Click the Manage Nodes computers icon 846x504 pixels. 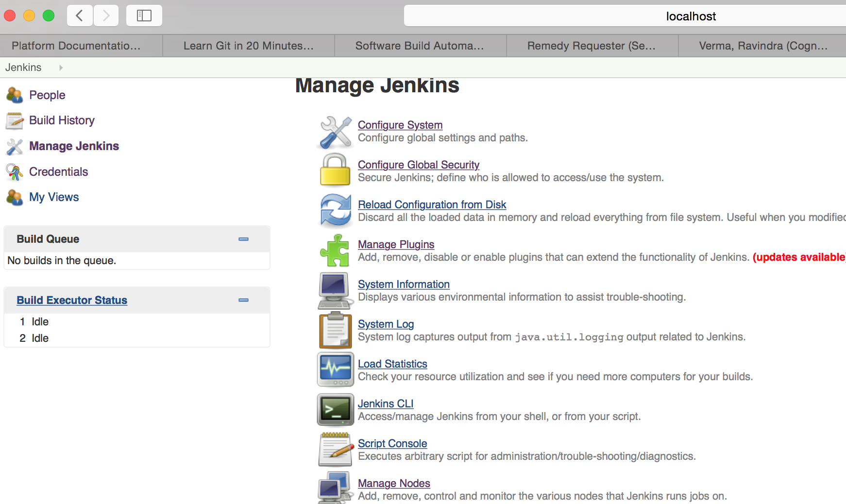point(336,487)
